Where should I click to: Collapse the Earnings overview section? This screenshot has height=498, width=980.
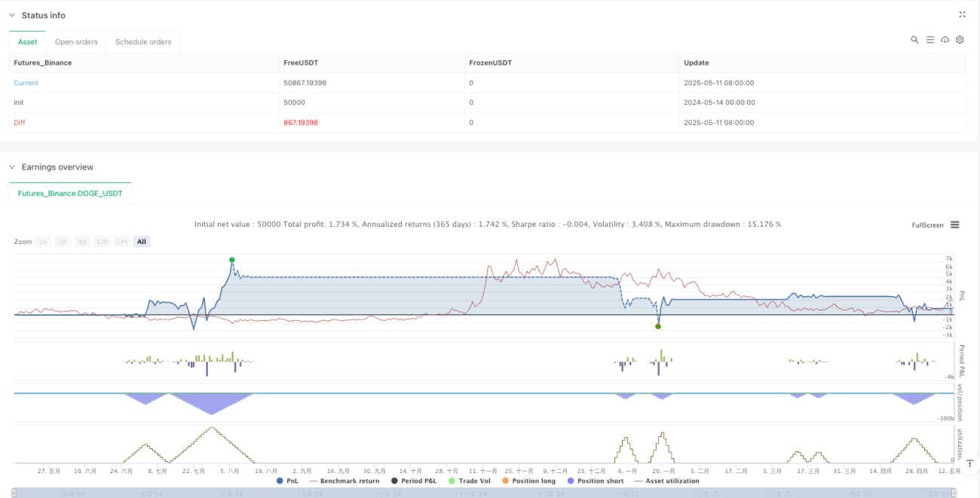pos(13,167)
